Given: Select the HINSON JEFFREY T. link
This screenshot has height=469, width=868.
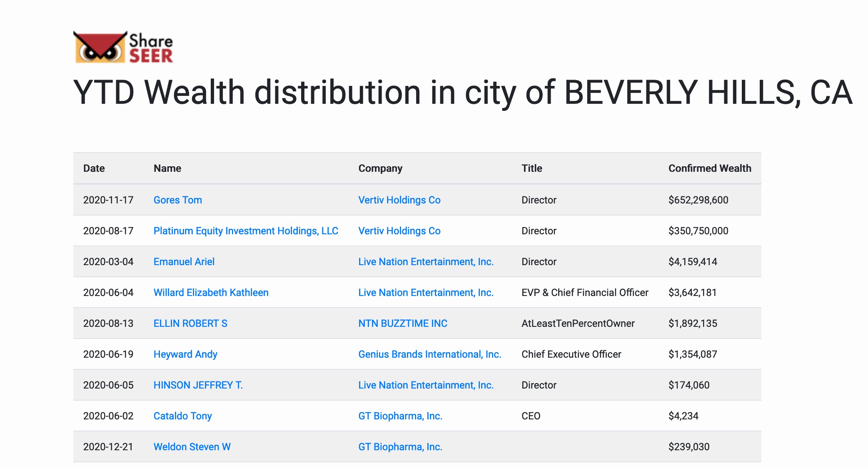Looking at the screenshot, I should point(199,385).
